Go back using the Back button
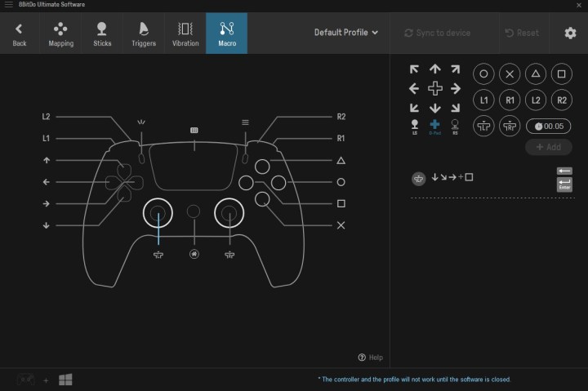 tap(20, 33)
